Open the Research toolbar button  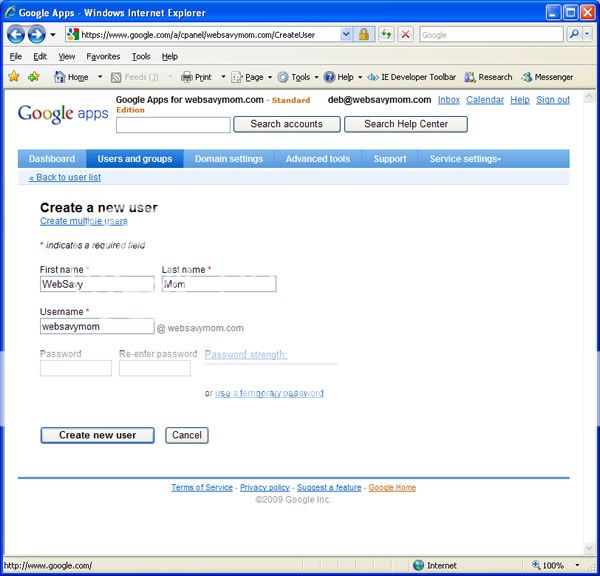(488, 77)
